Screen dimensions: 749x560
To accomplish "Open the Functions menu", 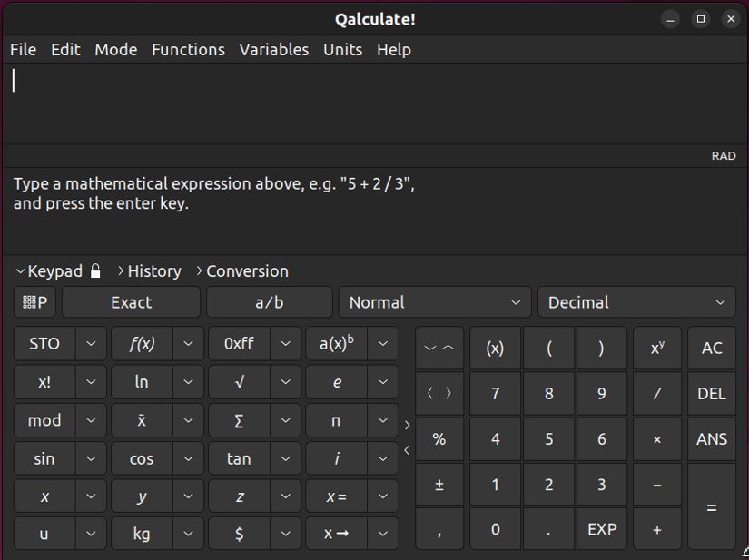I will [188, 50].
